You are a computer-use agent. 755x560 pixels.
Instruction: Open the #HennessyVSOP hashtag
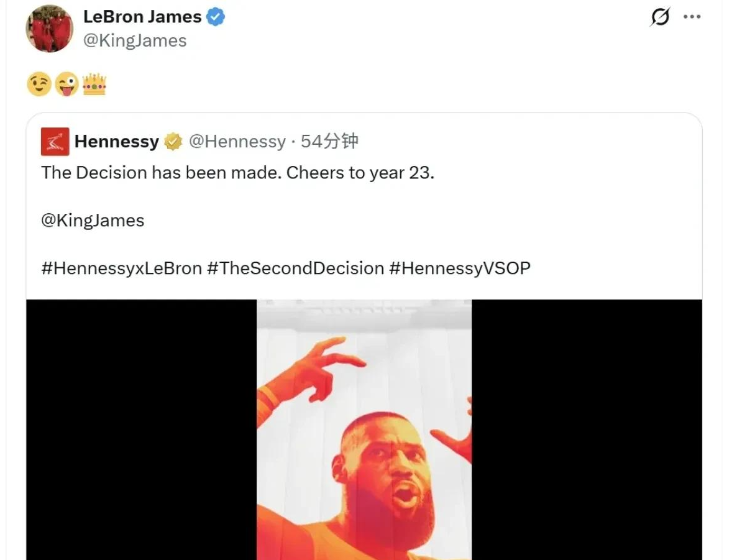460,269
